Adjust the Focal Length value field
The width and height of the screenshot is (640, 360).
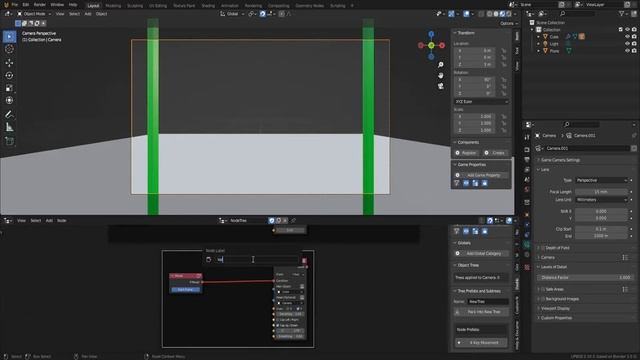click(601, 191)
